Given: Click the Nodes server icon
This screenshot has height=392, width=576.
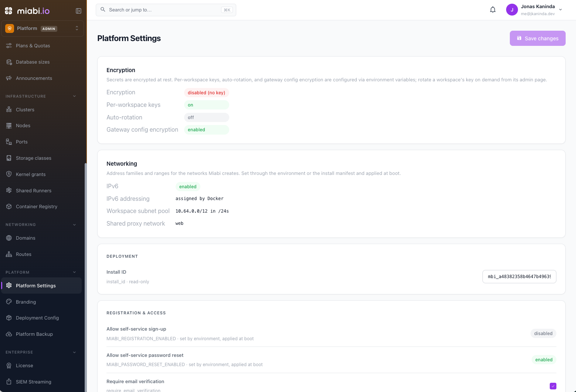Looking at the screenshot, I should 9,126.
